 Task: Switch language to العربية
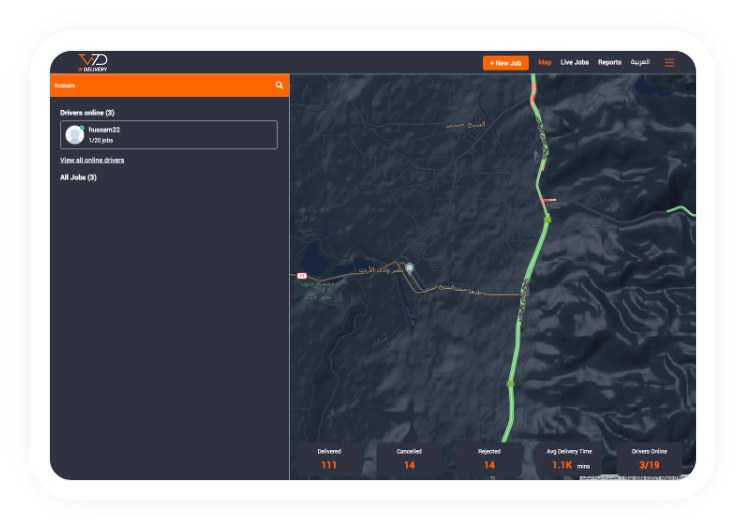point(640,62)
